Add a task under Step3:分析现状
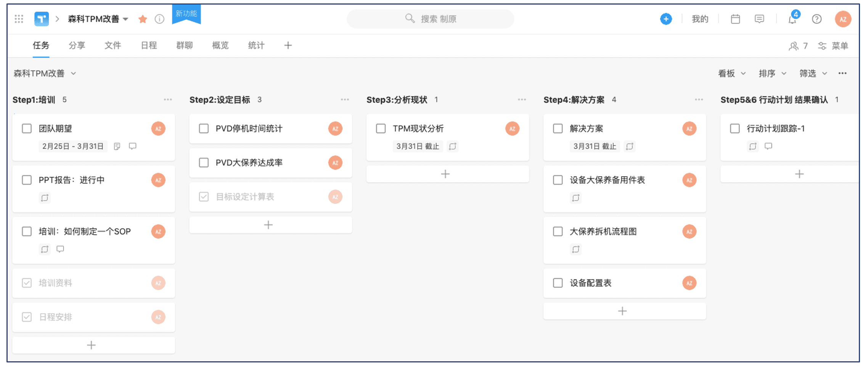 click(445, 174)
